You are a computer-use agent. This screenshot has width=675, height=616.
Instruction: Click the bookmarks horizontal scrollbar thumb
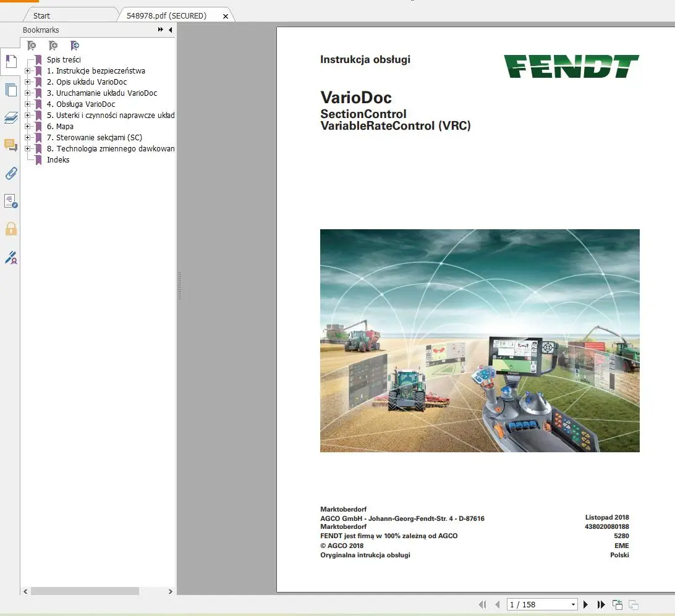pos(85,591)
